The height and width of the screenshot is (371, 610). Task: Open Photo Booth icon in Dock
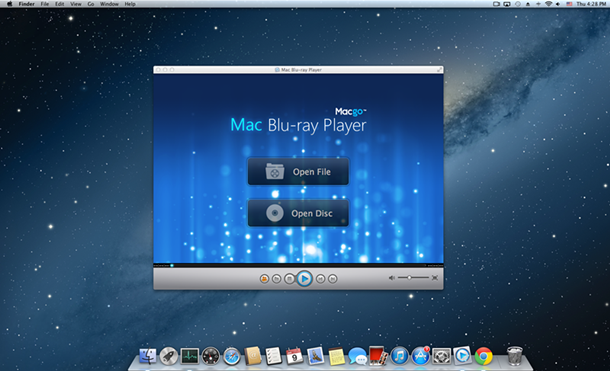point(378,356)
